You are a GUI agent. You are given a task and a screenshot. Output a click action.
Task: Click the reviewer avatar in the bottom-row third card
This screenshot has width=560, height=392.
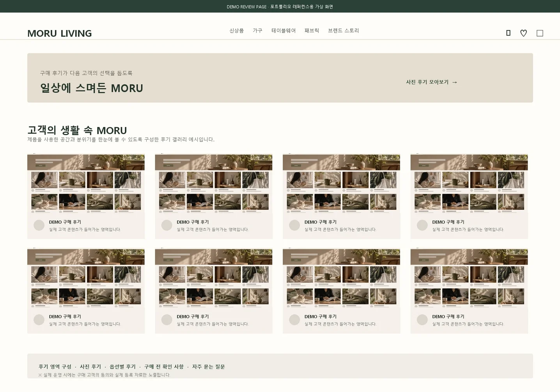click(294, 320)
